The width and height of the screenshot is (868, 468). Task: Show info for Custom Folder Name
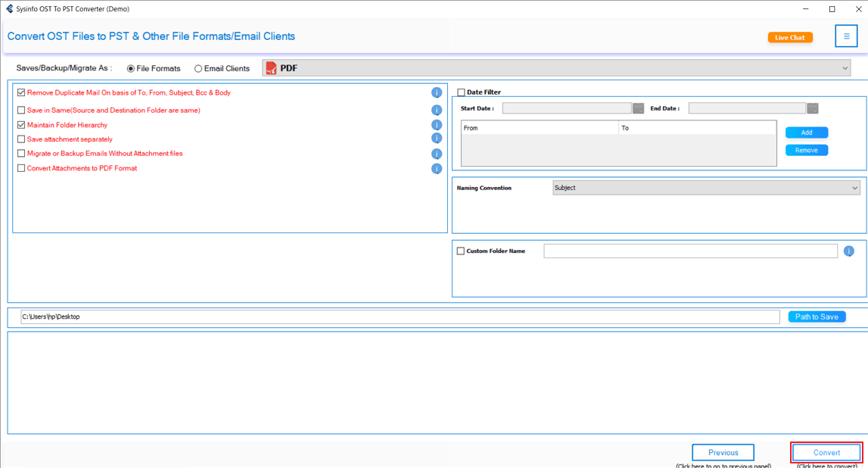pos(848,251)
